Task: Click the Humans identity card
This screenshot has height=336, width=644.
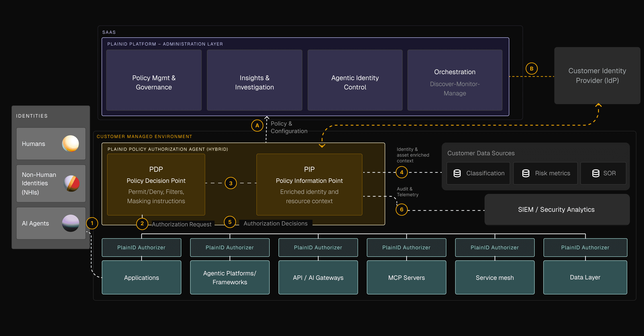Action: coord(51,144)
